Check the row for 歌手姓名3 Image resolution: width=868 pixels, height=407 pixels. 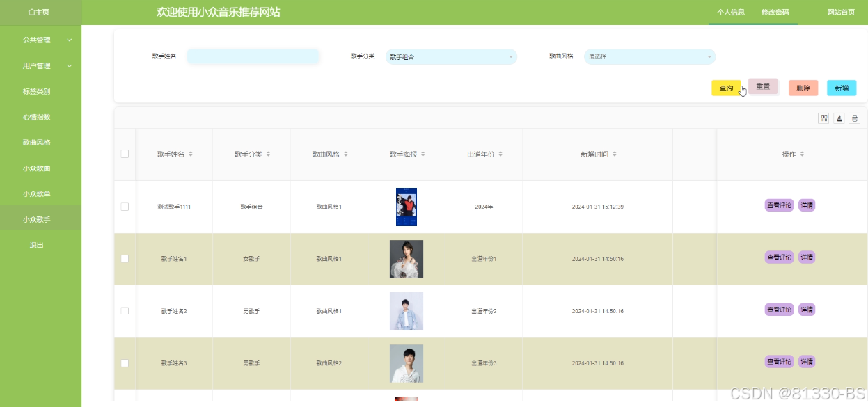click(125, 363)
